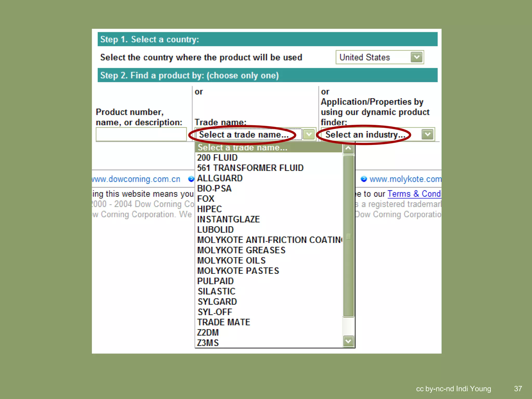532x399 pixels.
Task: Click the list scroll down arrow
Action: (x=348, y=341)
